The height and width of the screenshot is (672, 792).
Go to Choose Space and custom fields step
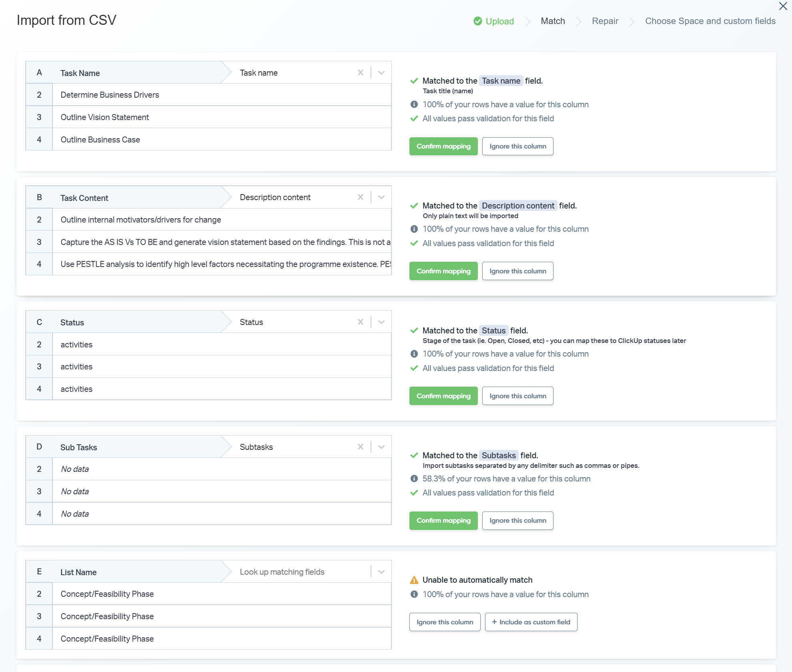click(x=710, y=21)
